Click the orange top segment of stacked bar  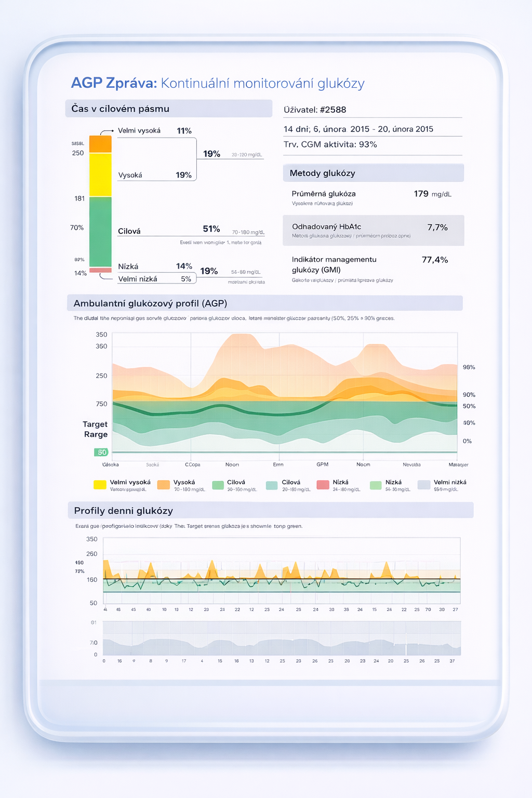point(100,144)
